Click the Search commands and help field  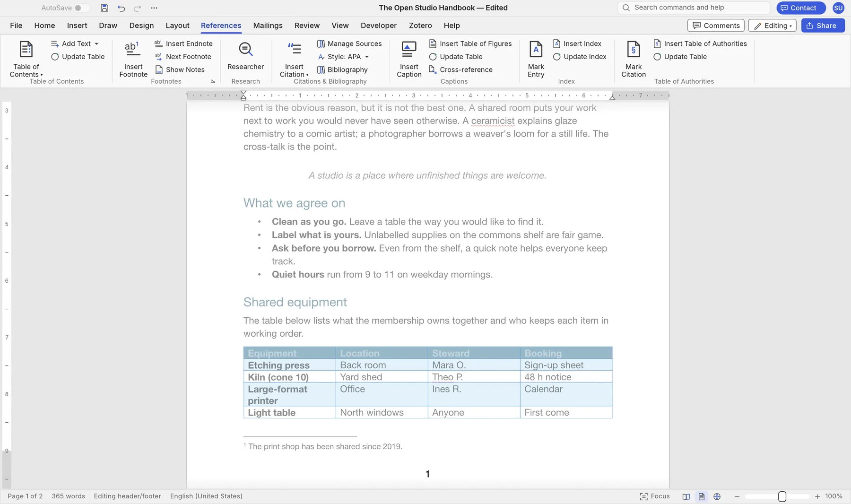(694, 8)
